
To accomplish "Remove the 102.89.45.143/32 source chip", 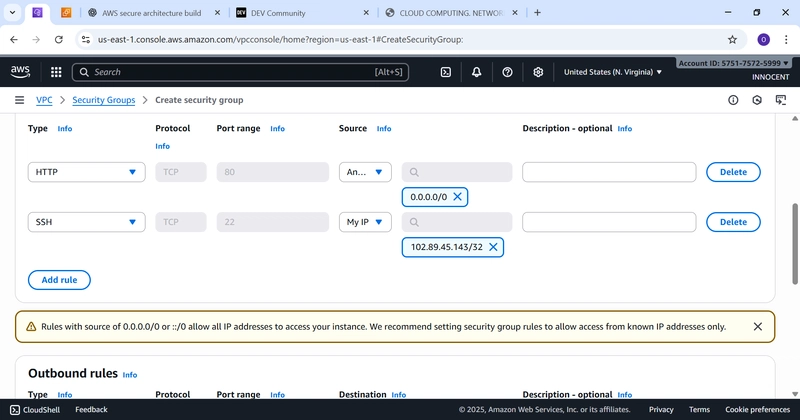I will 493,247.
